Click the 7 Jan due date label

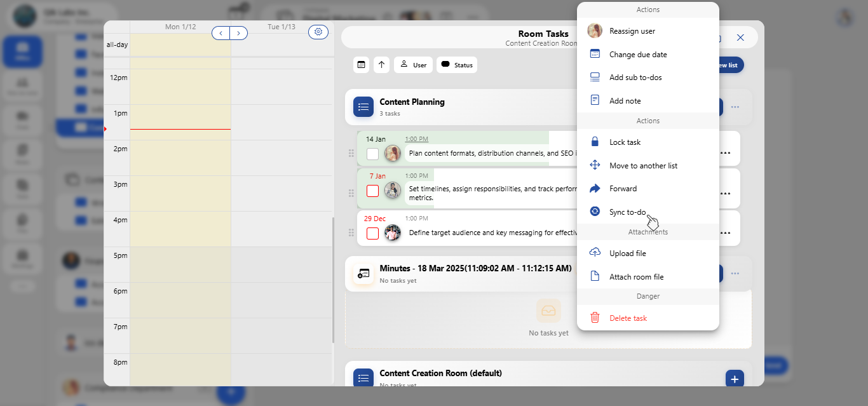(x=377, y=176)
